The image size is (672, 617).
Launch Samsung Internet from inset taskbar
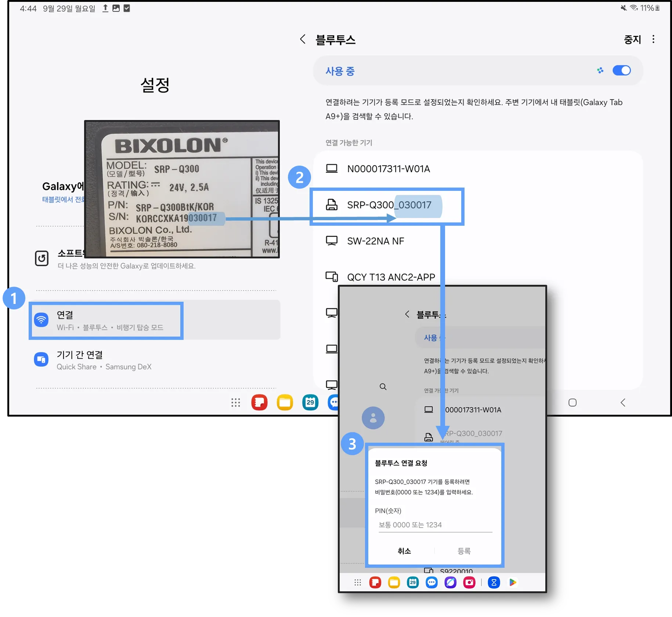click(450, 582)
